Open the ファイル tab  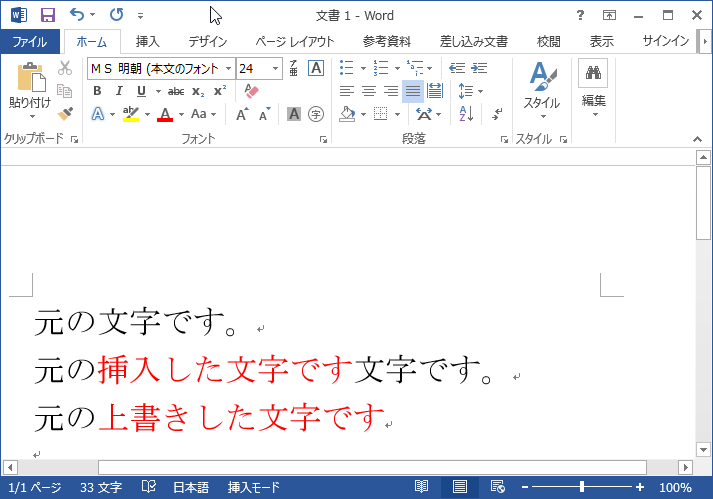[x=30, y=42]
